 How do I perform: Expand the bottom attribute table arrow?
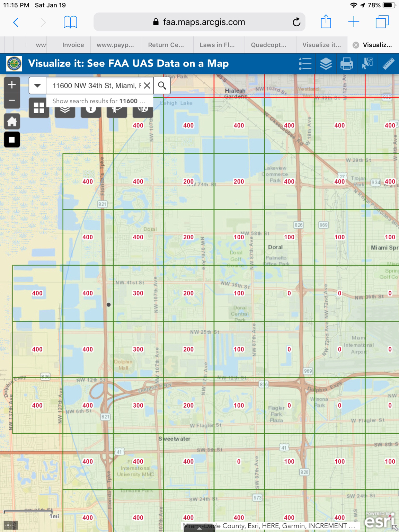tap(199, 528)
